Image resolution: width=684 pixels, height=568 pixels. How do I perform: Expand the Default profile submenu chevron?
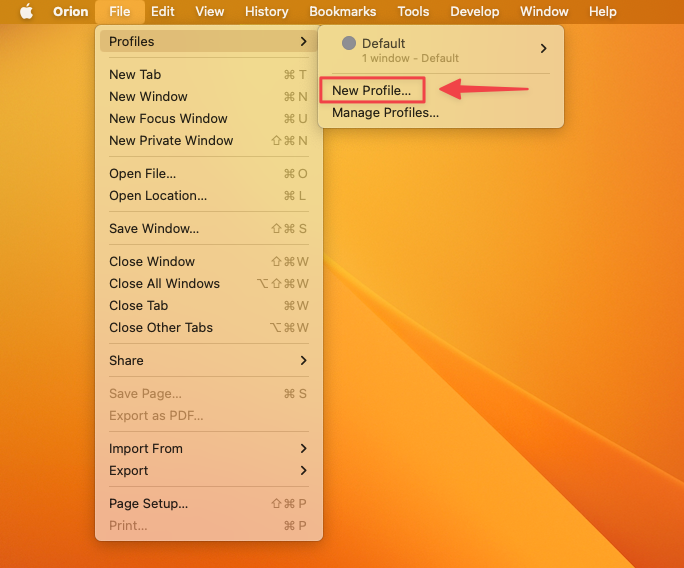[543, 49]
